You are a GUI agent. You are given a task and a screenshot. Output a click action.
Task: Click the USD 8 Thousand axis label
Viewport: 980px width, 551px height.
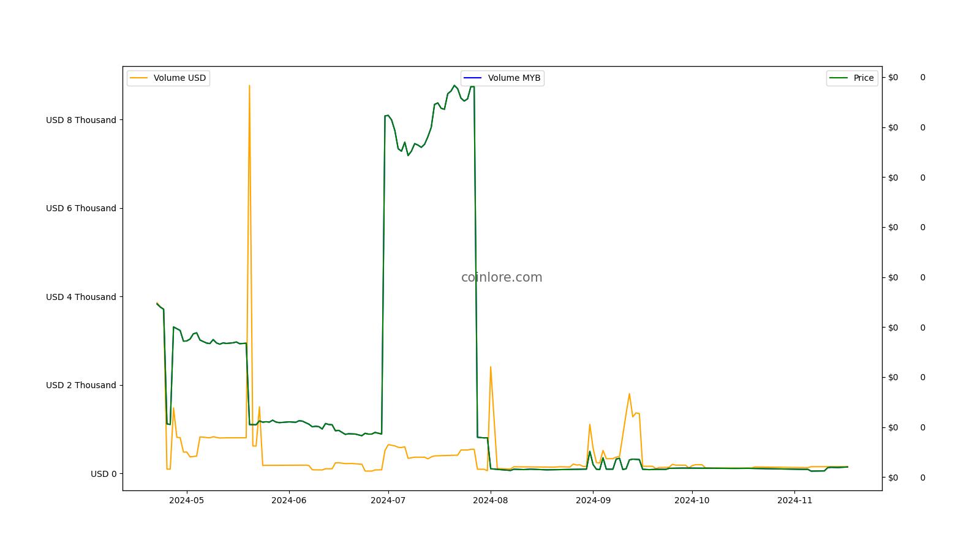tap(81, 120)
